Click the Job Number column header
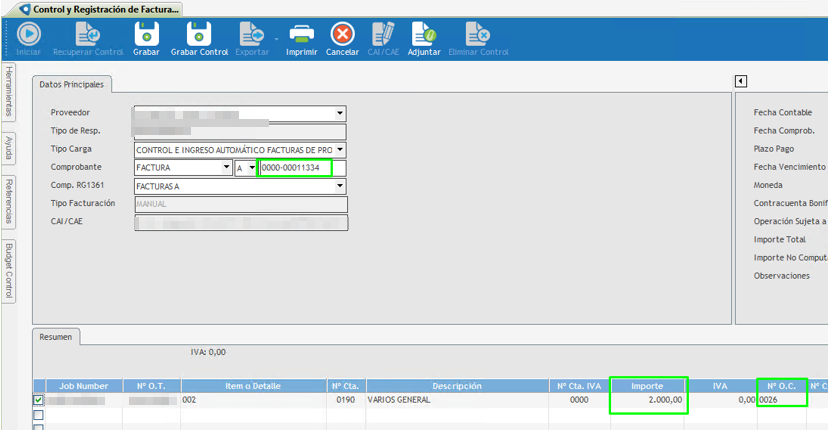 point(84,386)
